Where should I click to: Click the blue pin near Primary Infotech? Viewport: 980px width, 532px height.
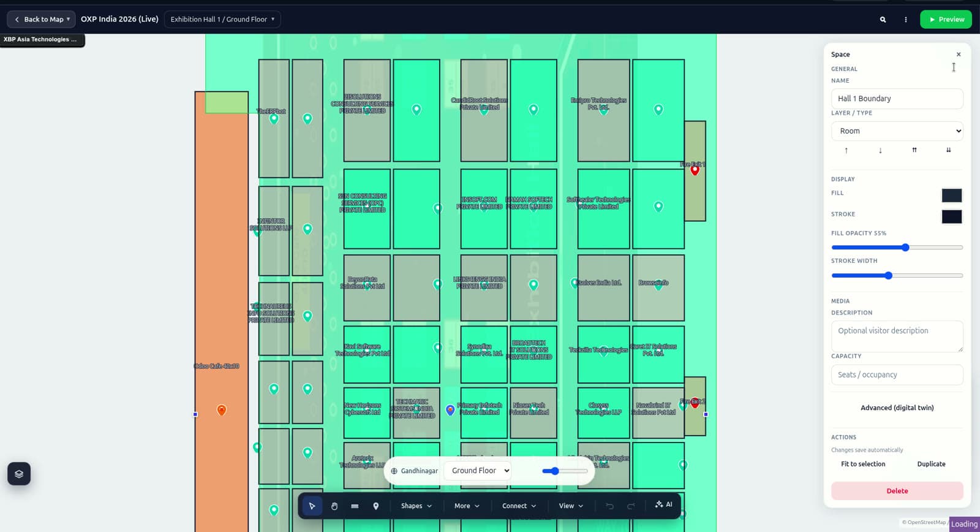(x=450, y=410)
